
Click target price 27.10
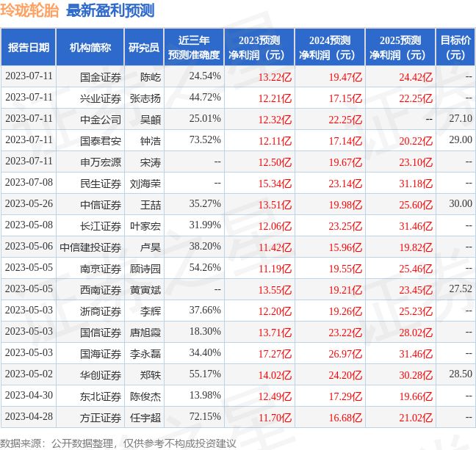coord(461,118)
